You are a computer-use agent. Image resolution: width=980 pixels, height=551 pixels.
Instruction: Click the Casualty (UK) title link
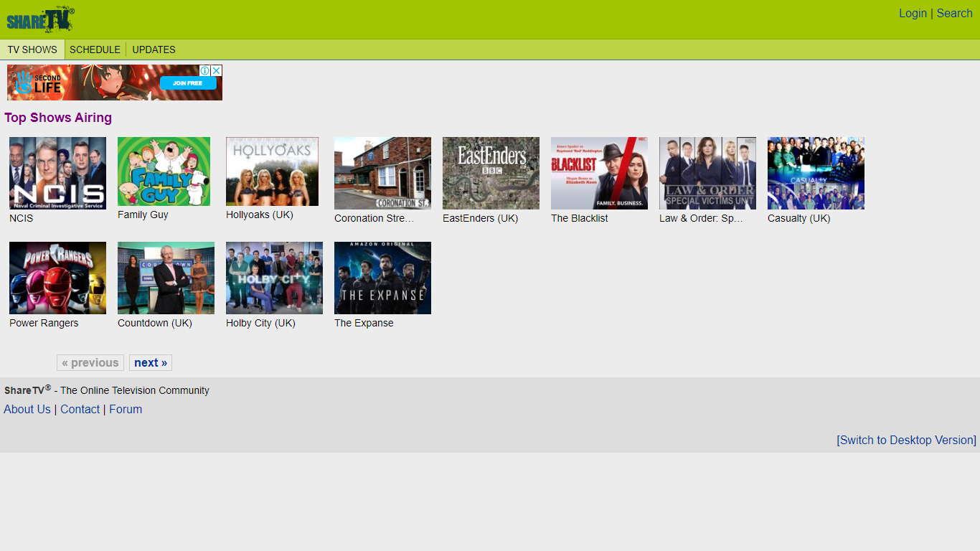(x=798, y=218)
